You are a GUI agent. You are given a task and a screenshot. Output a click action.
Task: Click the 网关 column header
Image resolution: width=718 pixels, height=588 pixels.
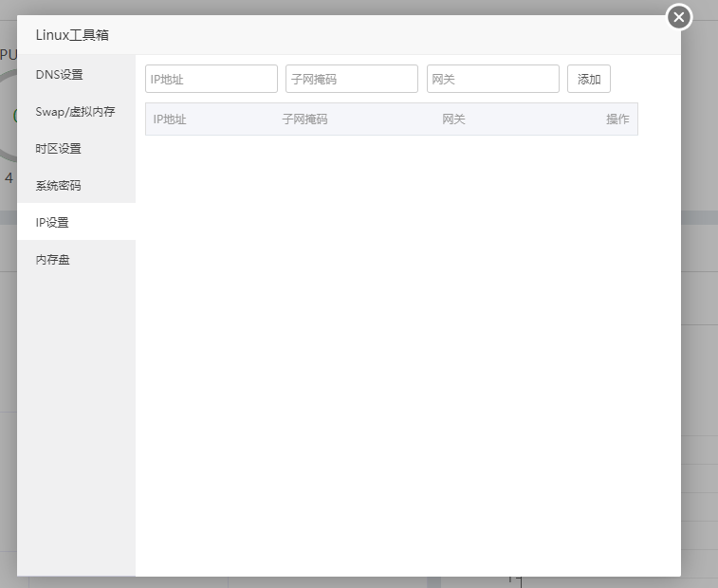(x=453, y=119)
